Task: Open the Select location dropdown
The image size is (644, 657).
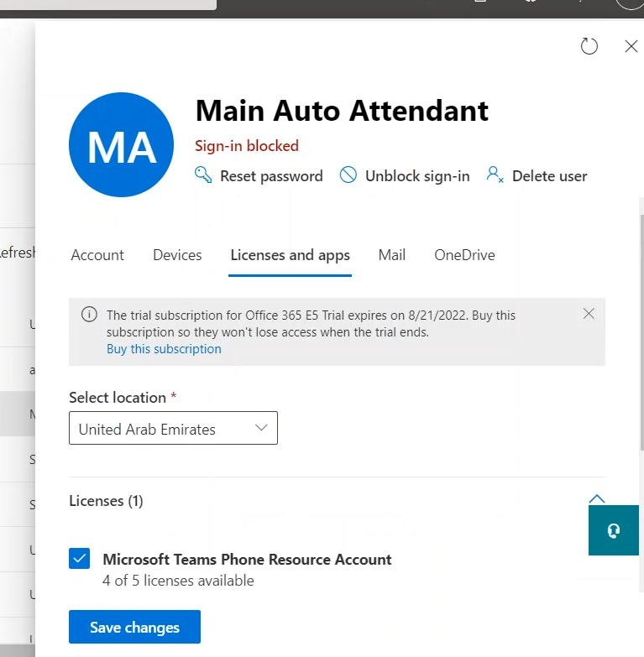Action: 173,429
